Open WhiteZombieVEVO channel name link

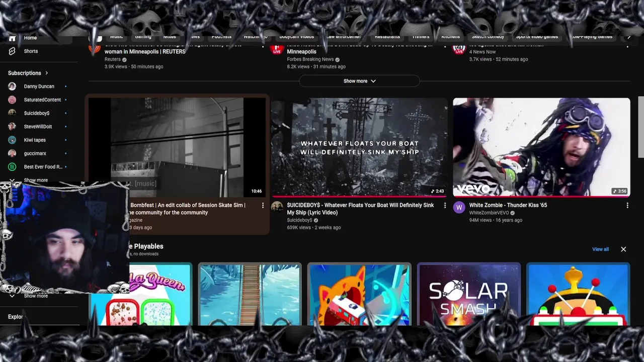(489, 213)
